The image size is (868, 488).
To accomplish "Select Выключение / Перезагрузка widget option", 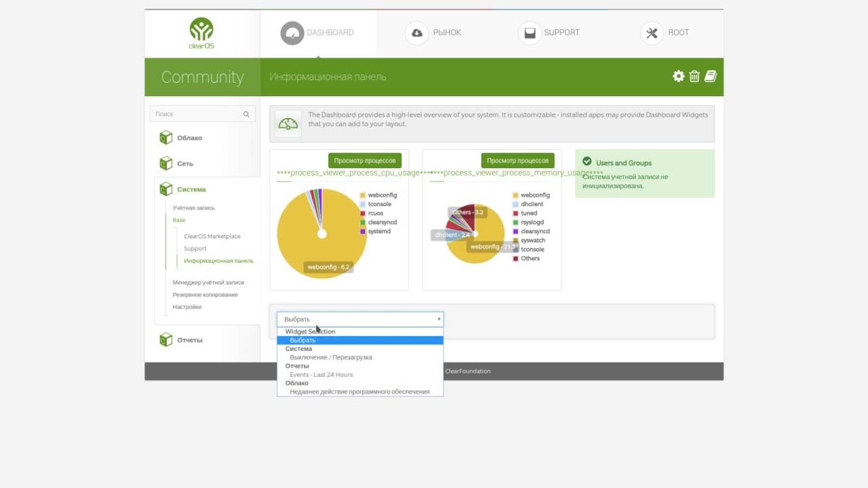I will (331, 357).
